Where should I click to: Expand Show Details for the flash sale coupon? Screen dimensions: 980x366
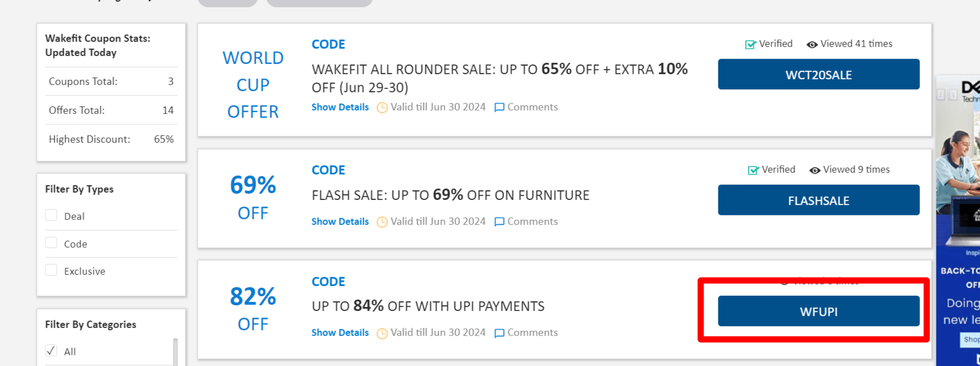coord(340,222)
